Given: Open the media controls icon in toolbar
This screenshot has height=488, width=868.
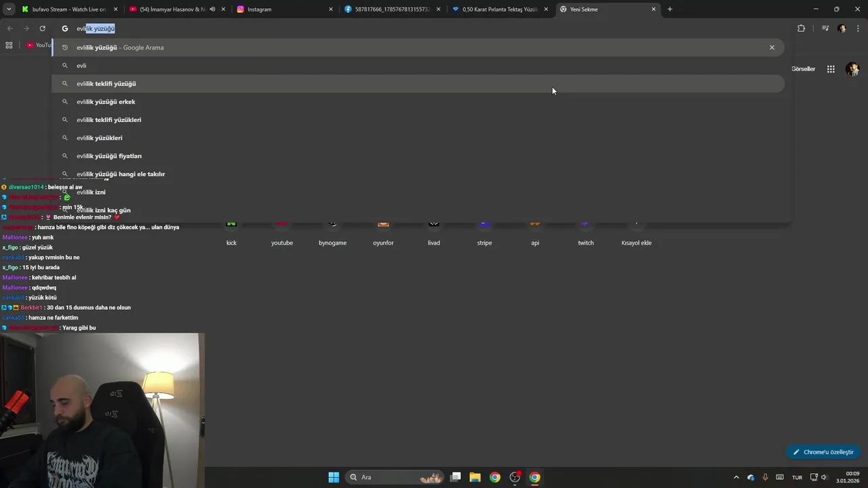Looking at the screenshot, I should [825, 28].
